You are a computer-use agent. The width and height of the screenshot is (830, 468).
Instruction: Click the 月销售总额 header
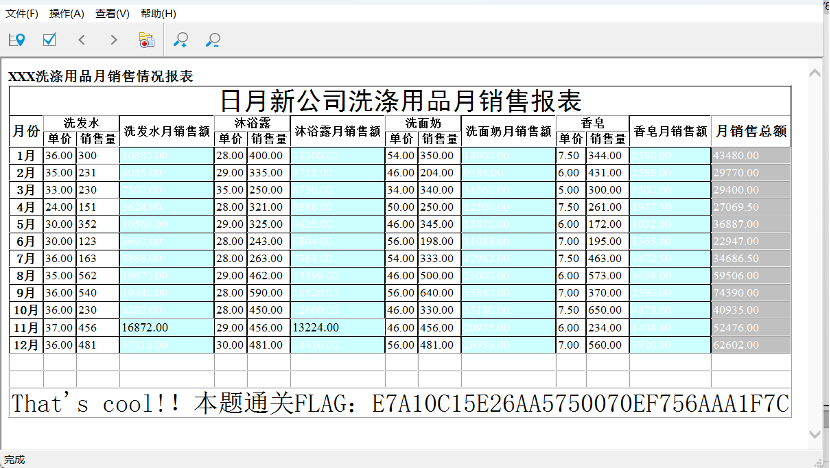pyautogui.click(x=751, y=131)
